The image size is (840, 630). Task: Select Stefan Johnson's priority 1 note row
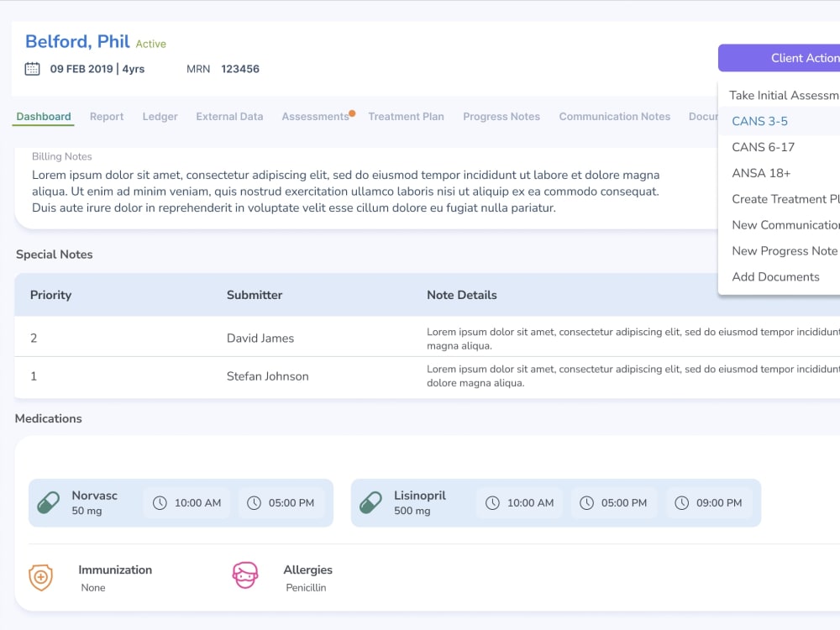269,375
